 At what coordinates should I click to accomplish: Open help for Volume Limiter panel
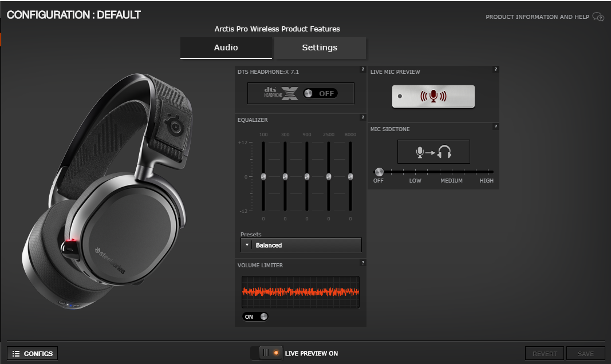point(363,263)
